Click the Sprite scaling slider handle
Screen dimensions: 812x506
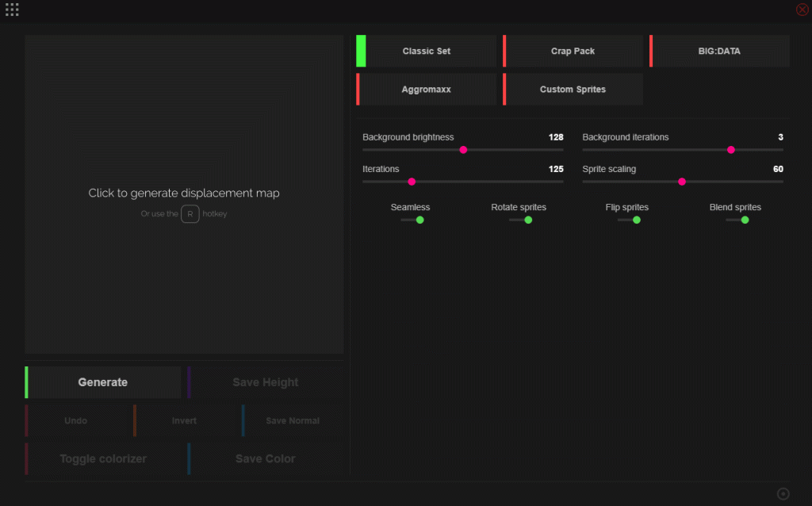click(x=682, y=182)
